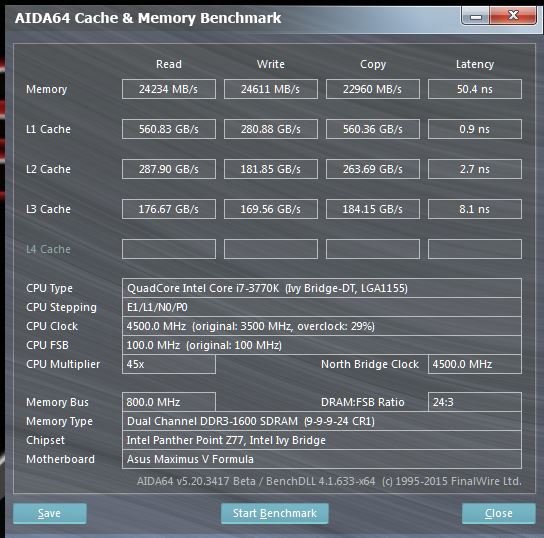This screenshot has width=544, height=538.
Task: Click the window title AIDA64 Cache & Memory Benchmark
Action: point(148,18)
